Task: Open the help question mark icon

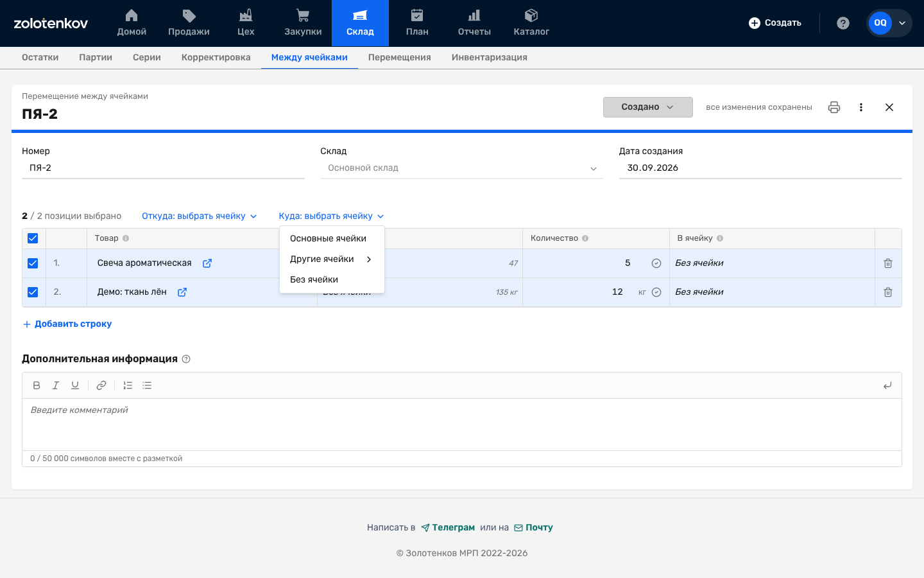Action: 843,23
